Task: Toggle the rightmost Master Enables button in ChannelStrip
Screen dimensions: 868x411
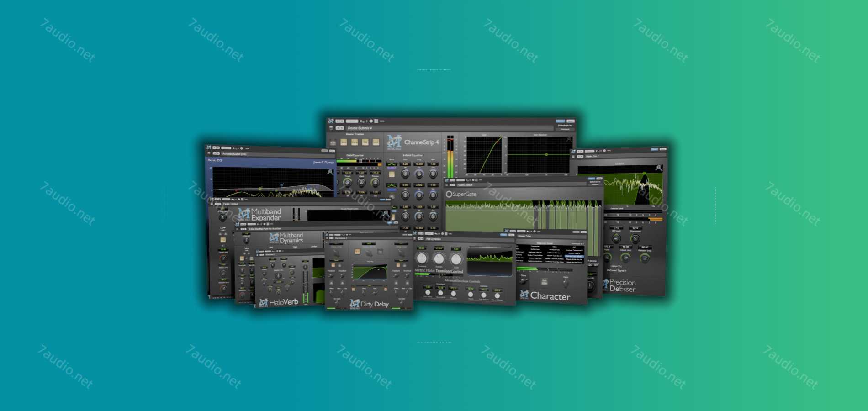Action: coord(376,142)
